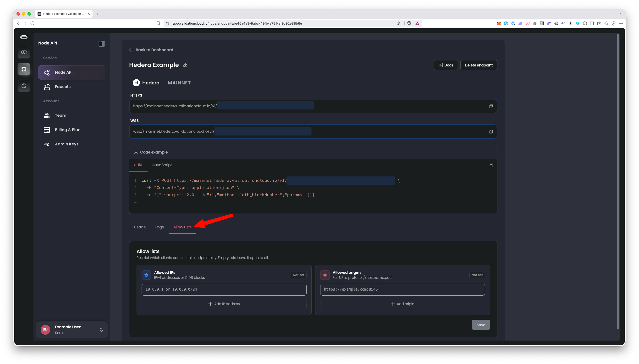Click the Allowed origins Not set badge
Screen dimensions: 639x364
click(x=477, y=275)
